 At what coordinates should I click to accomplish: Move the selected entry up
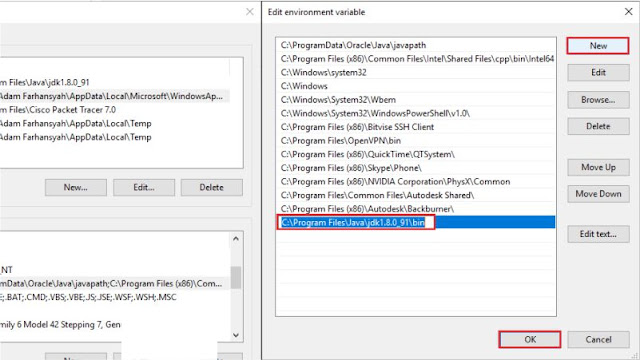click(598, 167)
